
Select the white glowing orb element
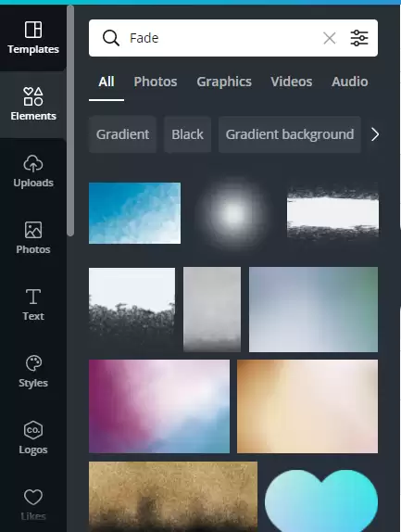pyautogui.click(x=233, y=214)
